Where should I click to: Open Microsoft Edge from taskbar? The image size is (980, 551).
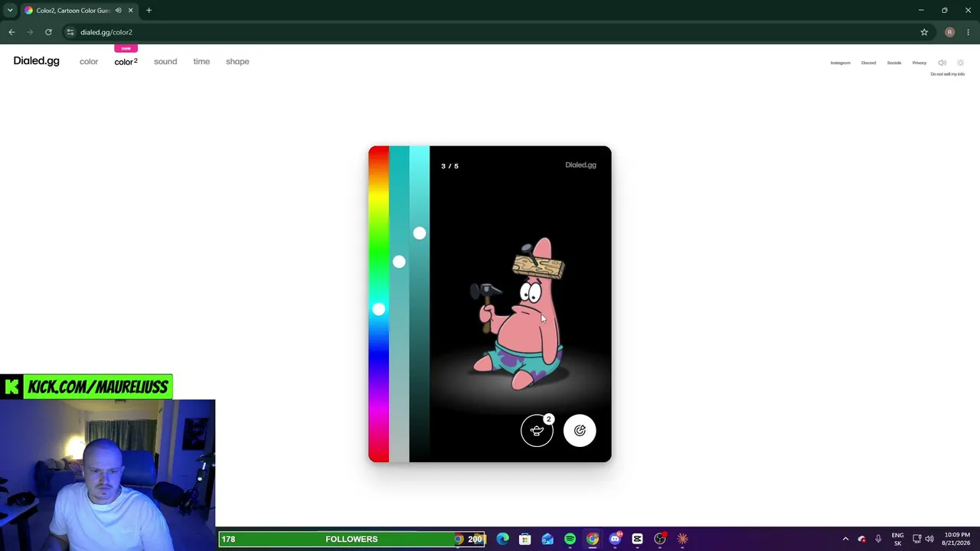point(502,540)
